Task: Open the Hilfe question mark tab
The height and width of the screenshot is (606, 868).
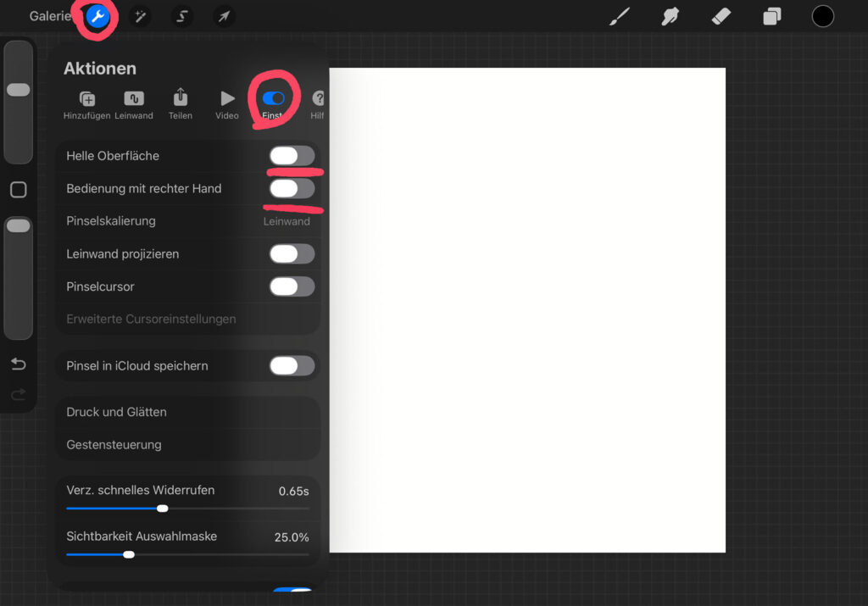Action: [318, 104]
